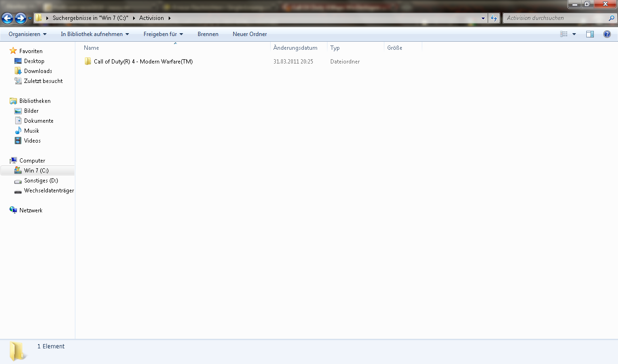Click the Dokumente document icon
Image resolution: width=618 pixels, height=364 pixels.
[x=18, y=121]
